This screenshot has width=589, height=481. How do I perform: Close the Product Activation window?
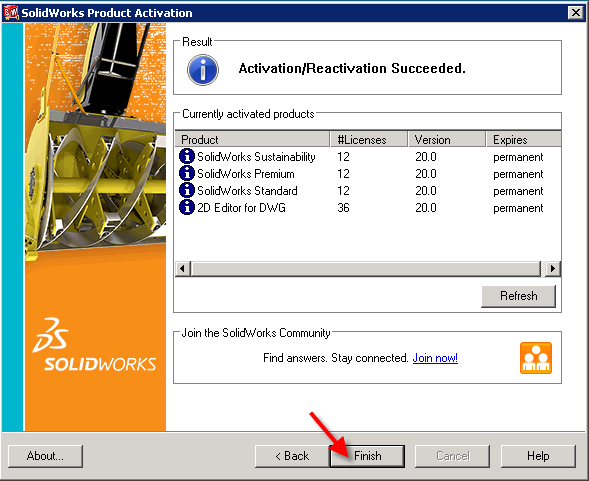click(575, 13)
